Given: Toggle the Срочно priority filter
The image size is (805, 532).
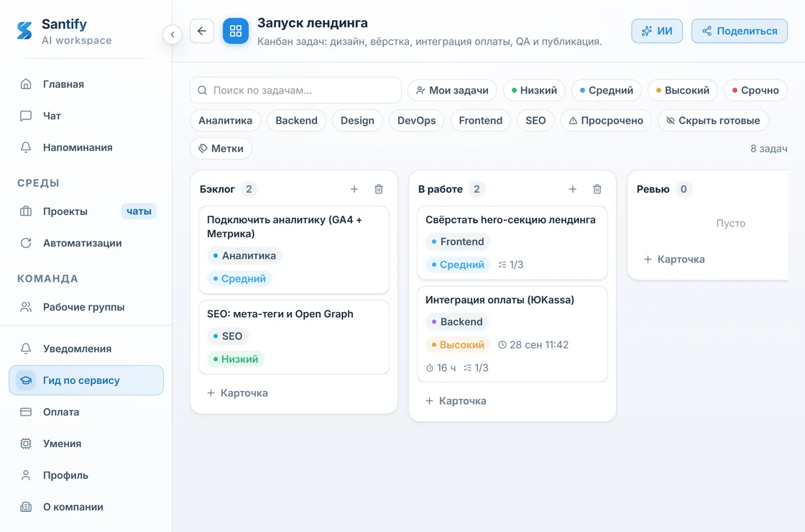Looking at the screenshot, I should (755, 91).
